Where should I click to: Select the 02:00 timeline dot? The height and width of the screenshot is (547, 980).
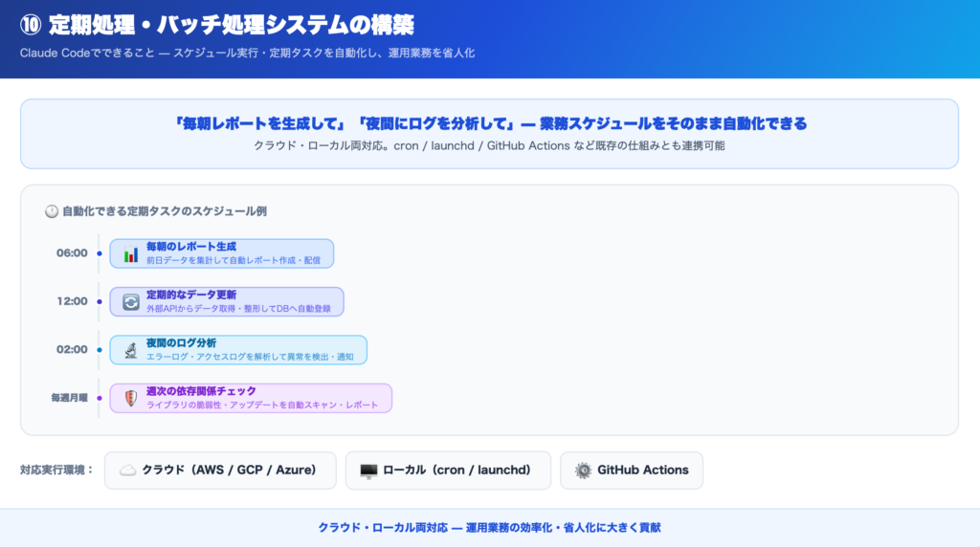(x=99, y=349)
